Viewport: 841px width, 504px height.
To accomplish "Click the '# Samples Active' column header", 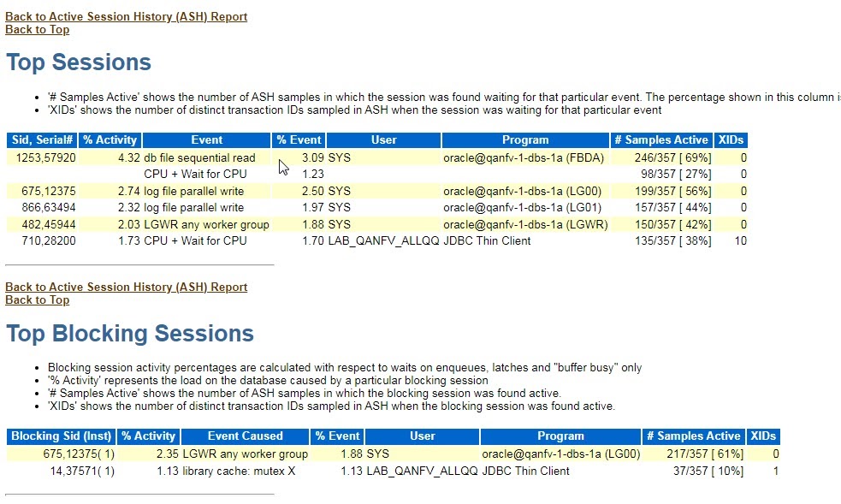I will pos(660,139).
